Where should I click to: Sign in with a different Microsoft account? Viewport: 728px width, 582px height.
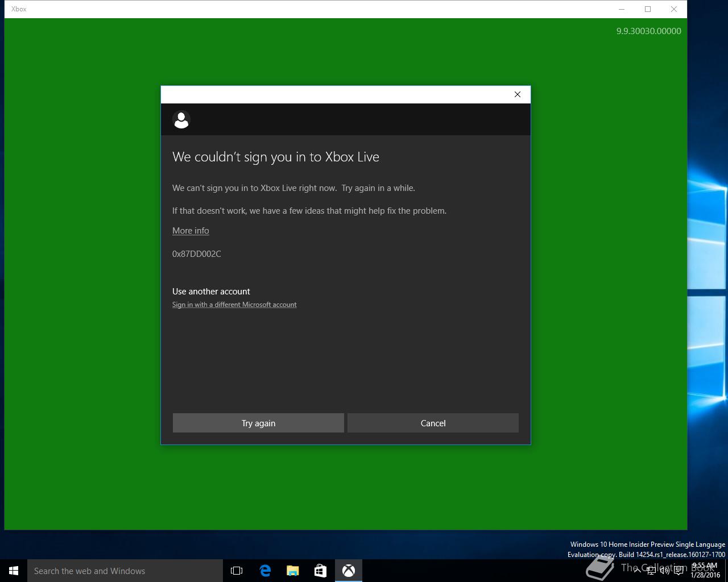point(234,305)
